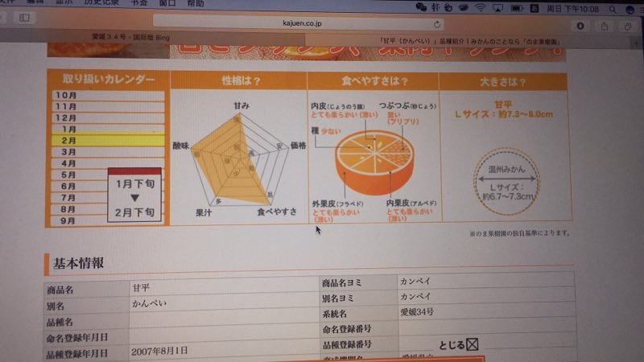Click the Share icon in Safari toolbar
The width and height of the screenshot is (644, 362).
(604, 27)
